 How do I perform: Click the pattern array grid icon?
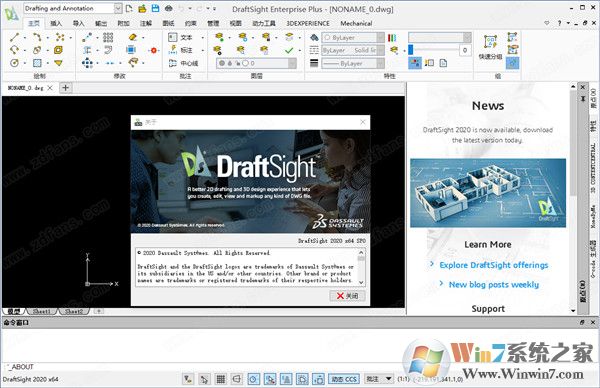click(x=108, y=37)
